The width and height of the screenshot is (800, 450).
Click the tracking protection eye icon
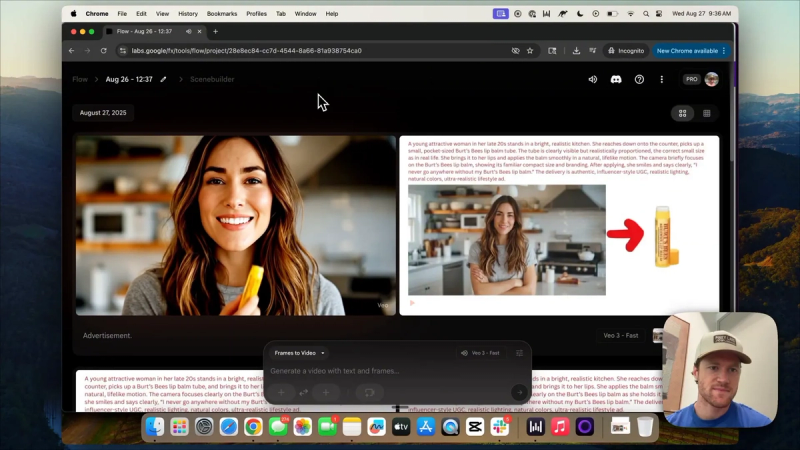[515, 51]
